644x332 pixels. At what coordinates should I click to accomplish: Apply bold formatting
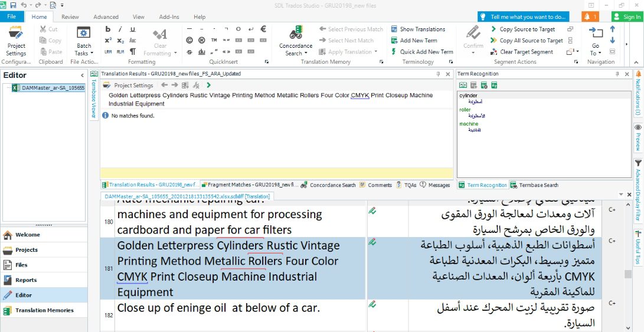(x=108, y=29)
